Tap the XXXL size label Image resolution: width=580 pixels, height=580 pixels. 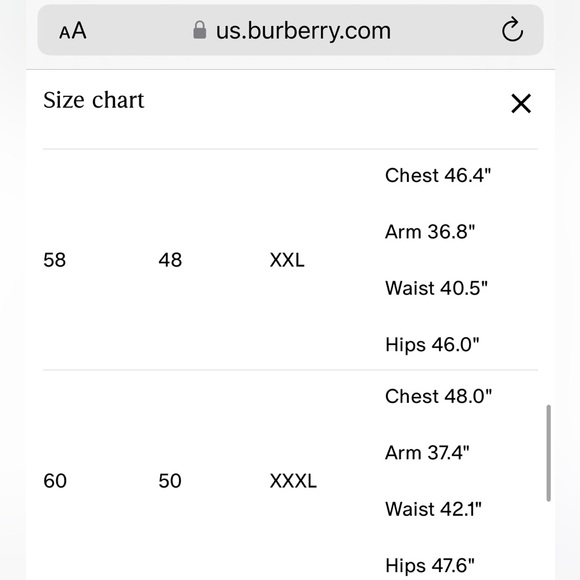click(x=293, y=481)
